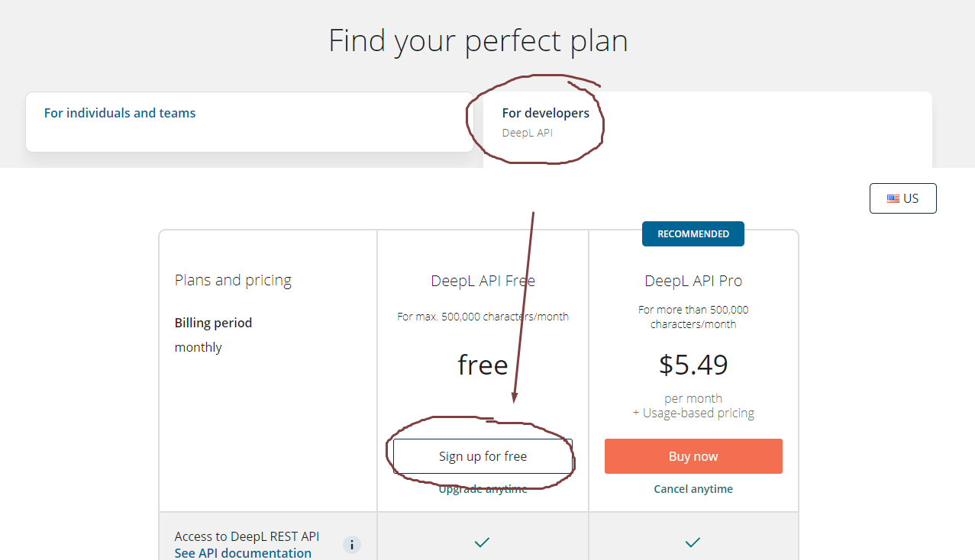The height and width of the screenshot is (560, 975).
Task: Click the $5.49 price
Action: point(693,365)
